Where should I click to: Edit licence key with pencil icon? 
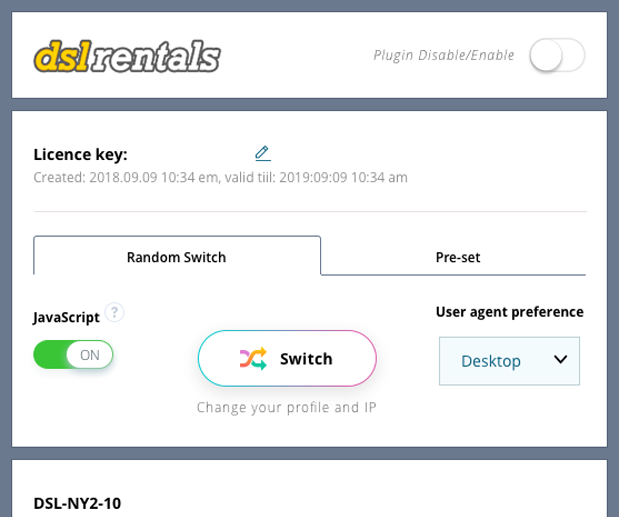pos(263,154)
